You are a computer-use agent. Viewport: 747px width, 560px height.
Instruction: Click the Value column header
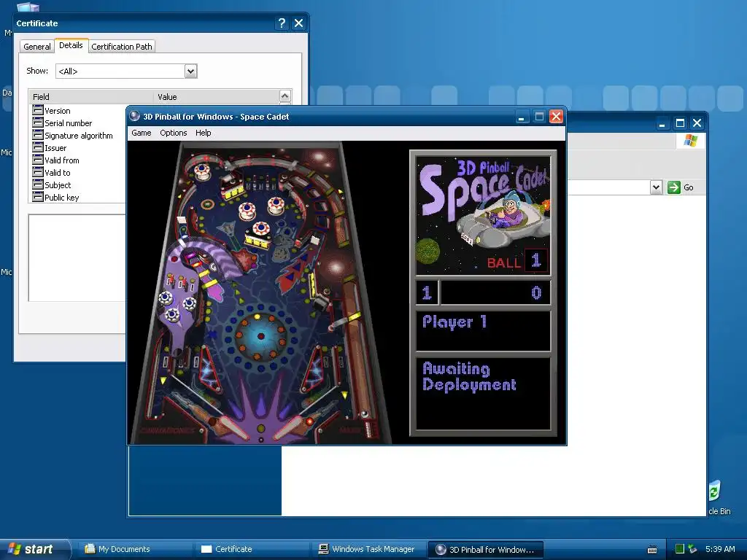[x=216, y=97]
